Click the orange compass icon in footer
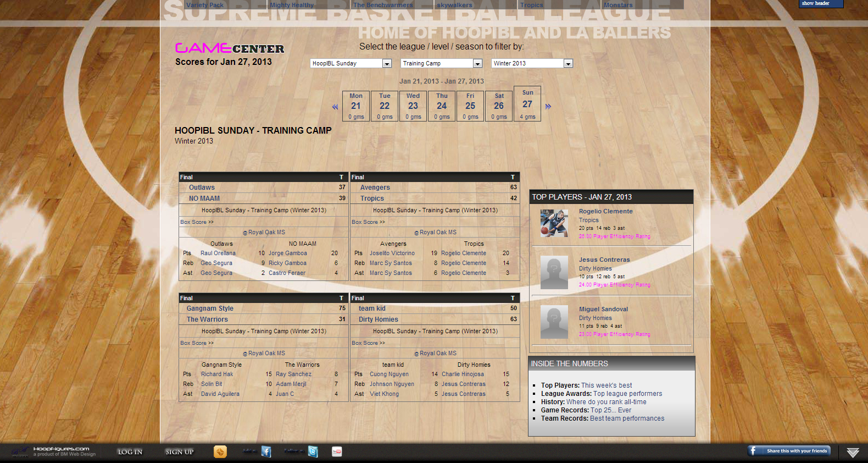 pos(220,451)
